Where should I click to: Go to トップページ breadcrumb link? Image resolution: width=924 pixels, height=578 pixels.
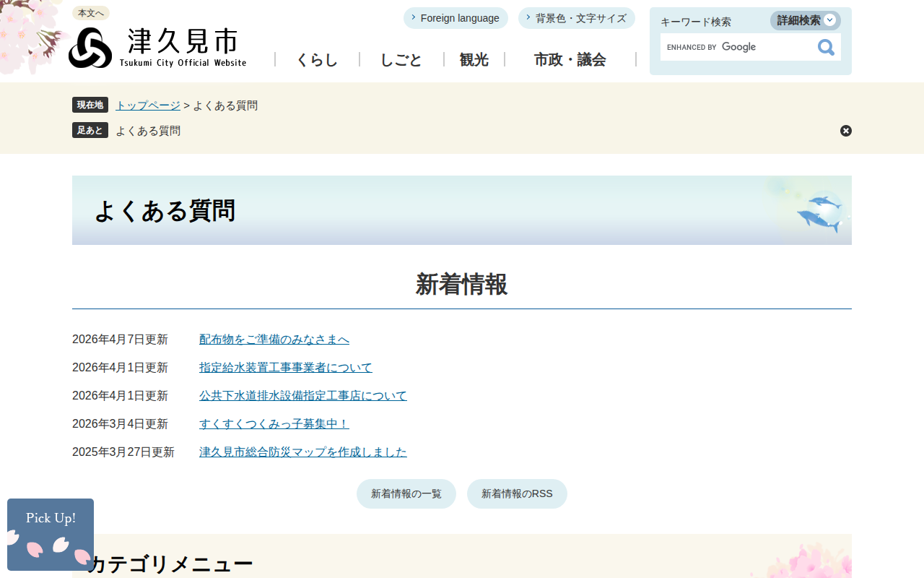click(148, 105)
